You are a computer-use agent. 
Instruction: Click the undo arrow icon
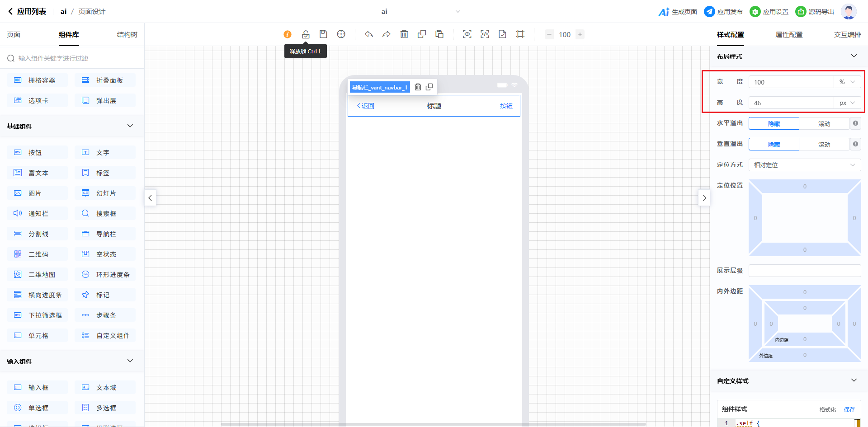[x=369, y=34]
